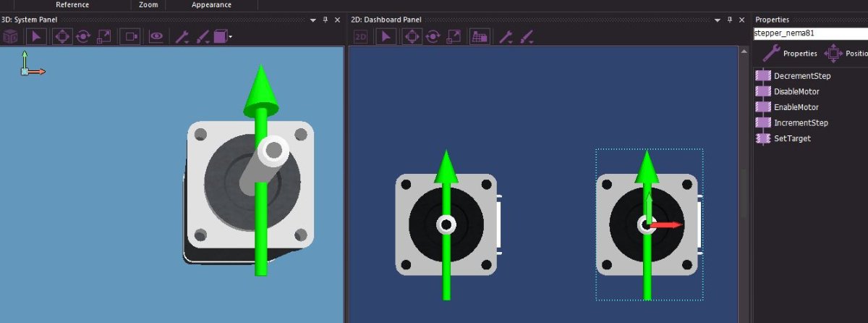The width and height of the screenshot is (868, 323).
Task: Click the Dashboard Panel vertical scrollbar
Action: tap(743, 192)
